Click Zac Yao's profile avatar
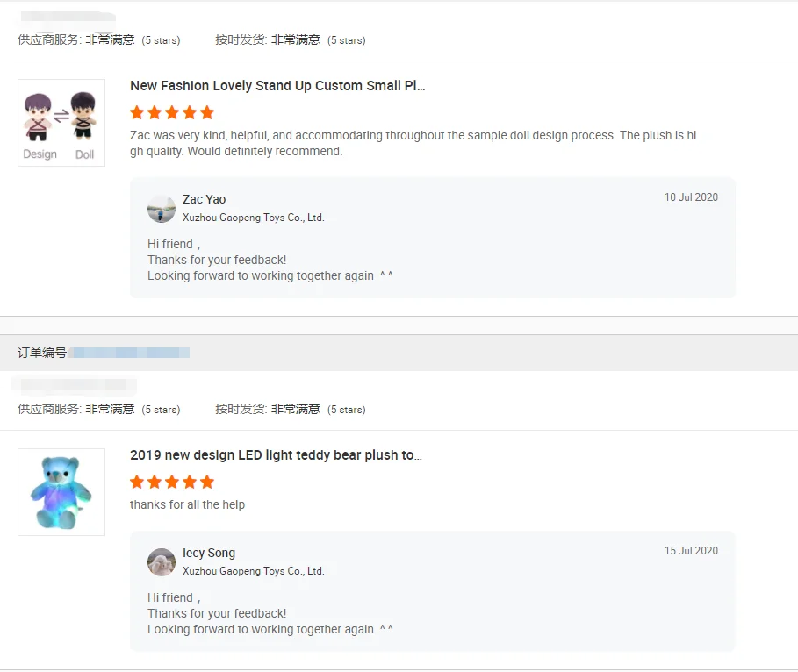 tap(162, 209)
